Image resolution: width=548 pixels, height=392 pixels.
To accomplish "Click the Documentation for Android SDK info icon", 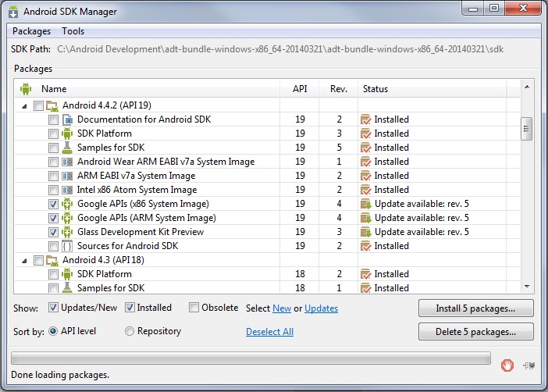I will pyautogui.click(x=67, y=119).
